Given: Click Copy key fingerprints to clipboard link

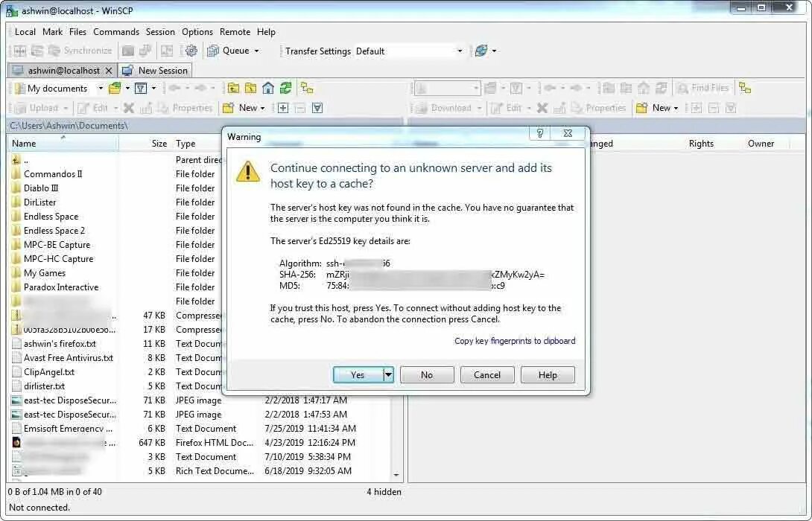Looking at the screenshot, I should pyautogui.click(x=515, y=340).
